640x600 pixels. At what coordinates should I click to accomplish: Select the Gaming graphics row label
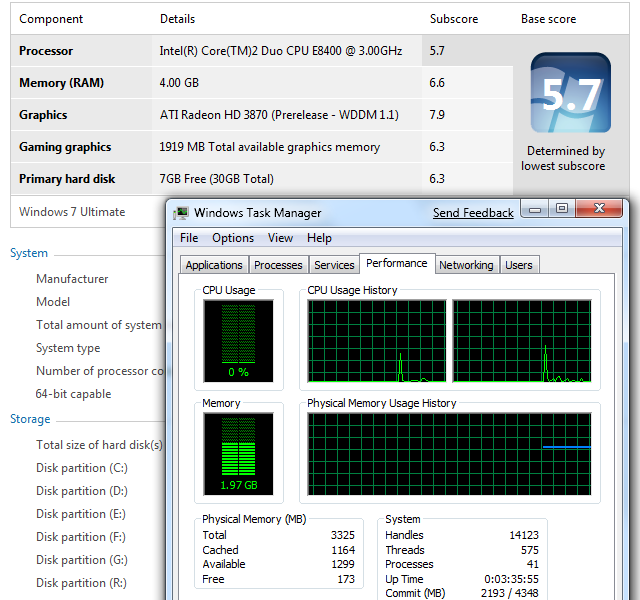pos(65,147)
